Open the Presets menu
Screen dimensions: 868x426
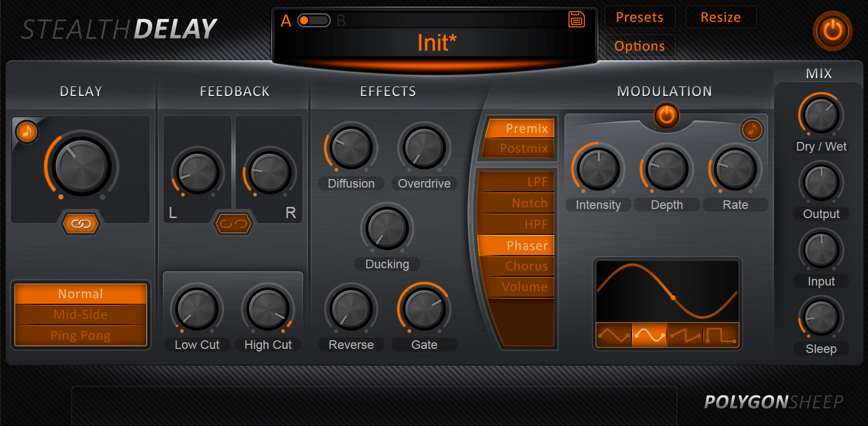[639, 17]
